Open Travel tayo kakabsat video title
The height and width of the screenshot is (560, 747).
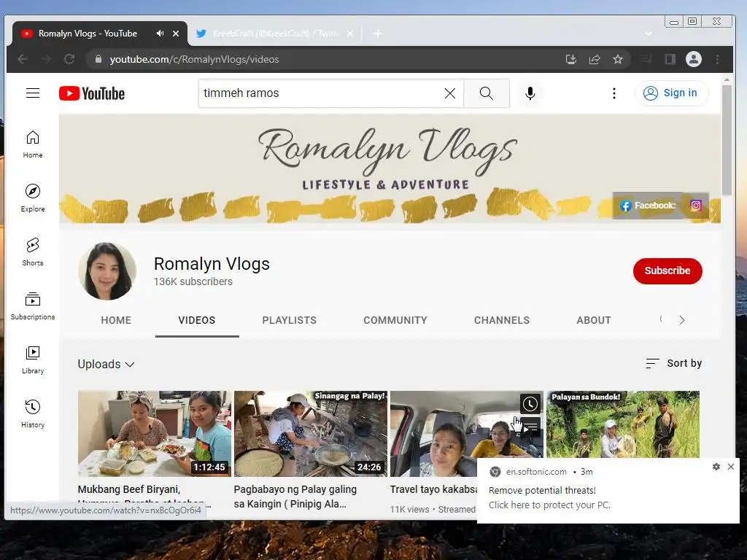(433, 489)
